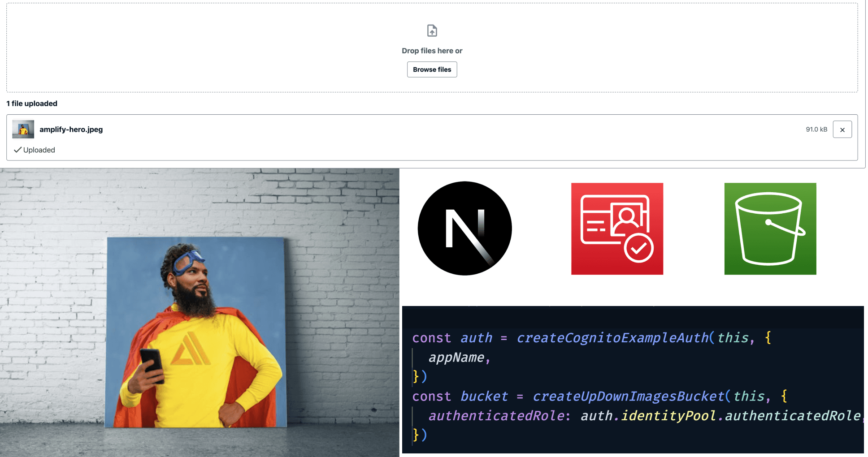Click the checkmark next to Uploaded
Viewport: 868px width, 457px height.
(x=18, y=150)
